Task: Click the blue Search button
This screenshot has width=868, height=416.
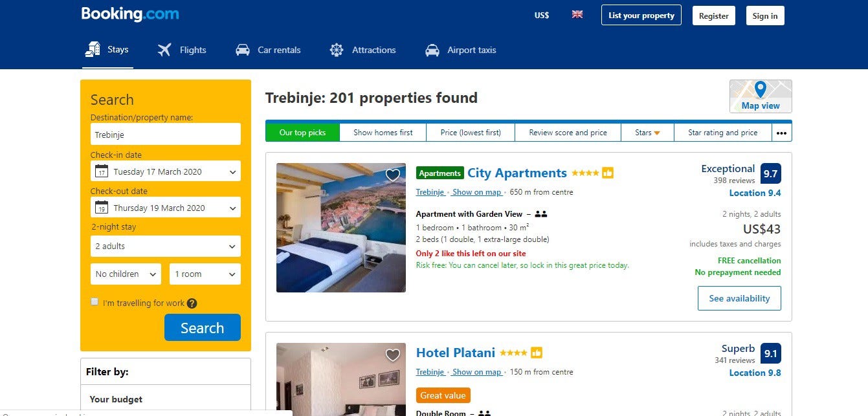Action: pos(203,327)
